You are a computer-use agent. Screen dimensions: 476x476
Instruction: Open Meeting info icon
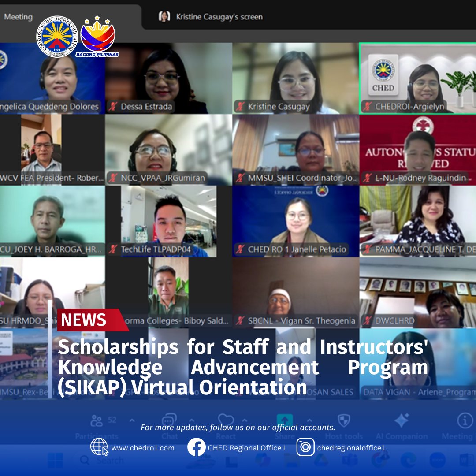coord(465,421)
